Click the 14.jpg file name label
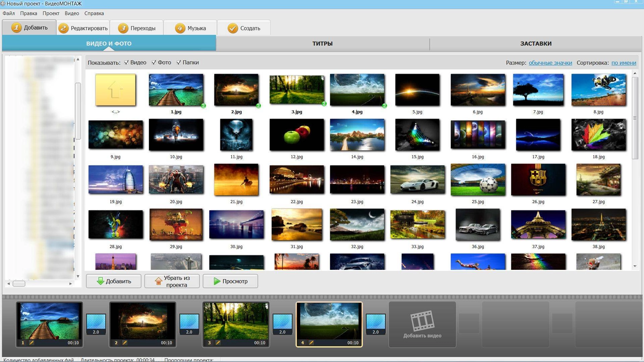The width and height of the screenshot is (644, 362). click(357, 157)
